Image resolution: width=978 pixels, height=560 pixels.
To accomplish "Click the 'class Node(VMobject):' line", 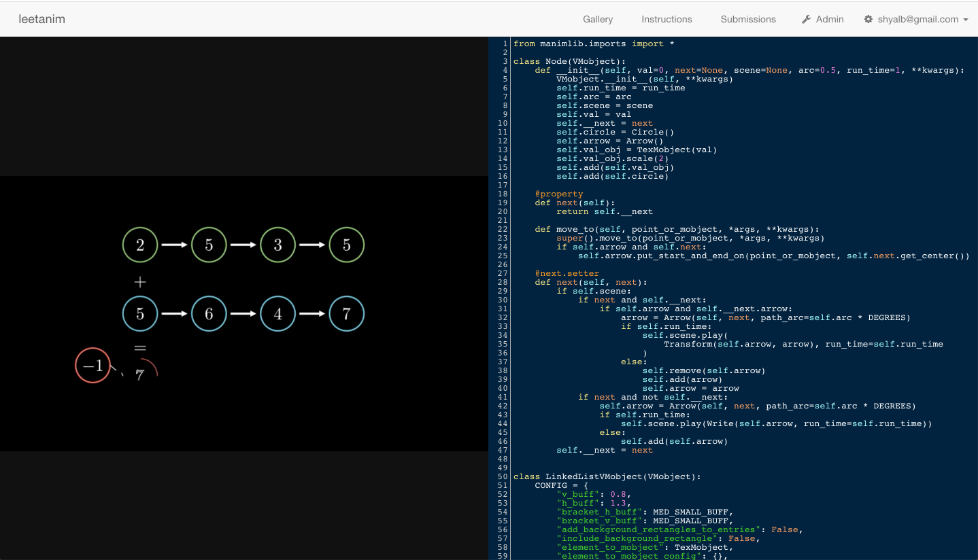I will pos(569,61).
